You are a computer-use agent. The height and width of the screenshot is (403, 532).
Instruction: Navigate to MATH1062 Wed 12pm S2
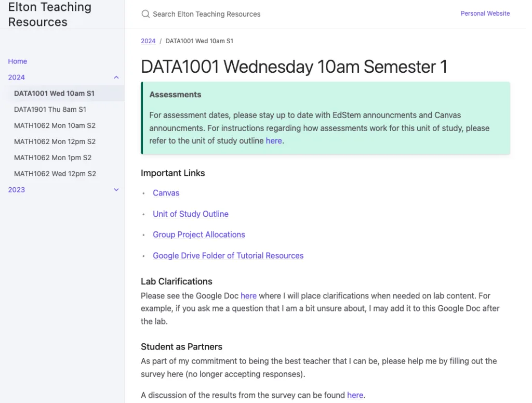(x=55, y=174)
